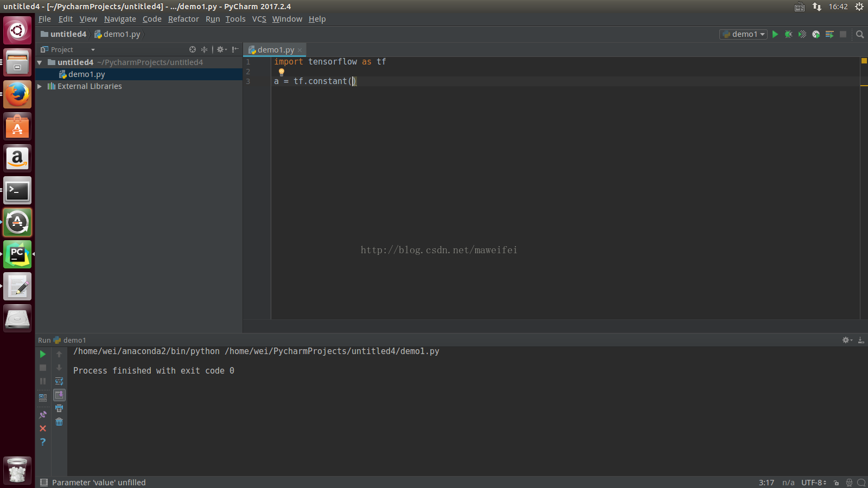This screenshot has width=868, height=488.
Task: Click the pin tab icon in Run panel
Action: pyautogui.click(x=43, y=415)
